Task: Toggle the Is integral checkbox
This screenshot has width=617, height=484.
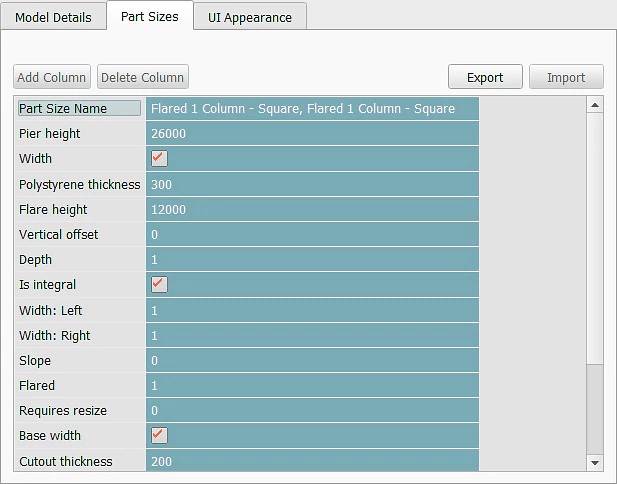Action: point(159,284)
